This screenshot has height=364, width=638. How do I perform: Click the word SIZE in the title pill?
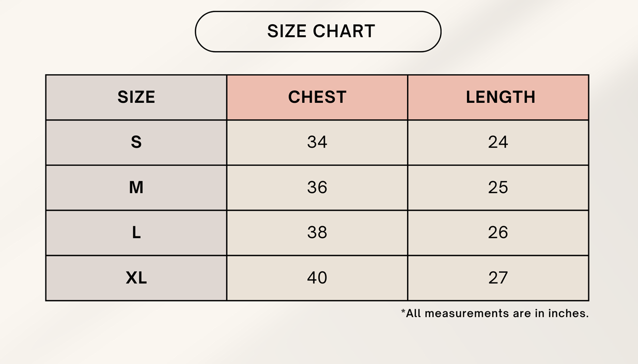[x=286, y=31]
